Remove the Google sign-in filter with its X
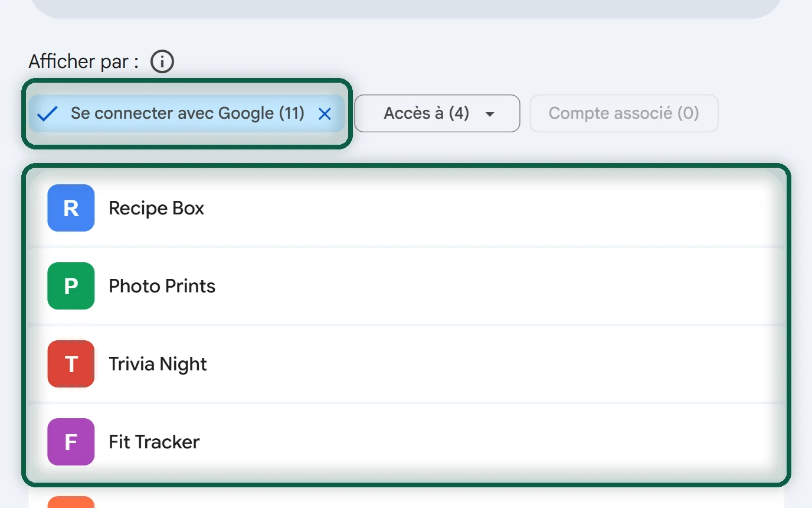The image size is (812, 508). pyautogui.click(x=325, y=114)
